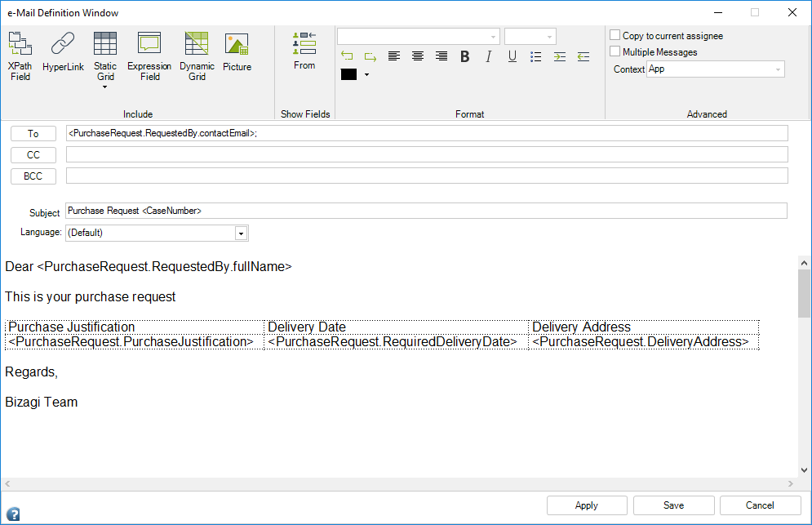Open the font size dropdown

530,36
